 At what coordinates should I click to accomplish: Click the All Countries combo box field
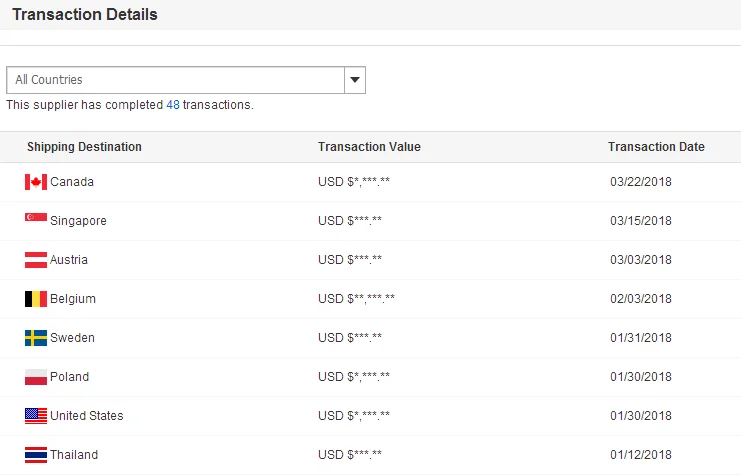(x=175, y=80)
